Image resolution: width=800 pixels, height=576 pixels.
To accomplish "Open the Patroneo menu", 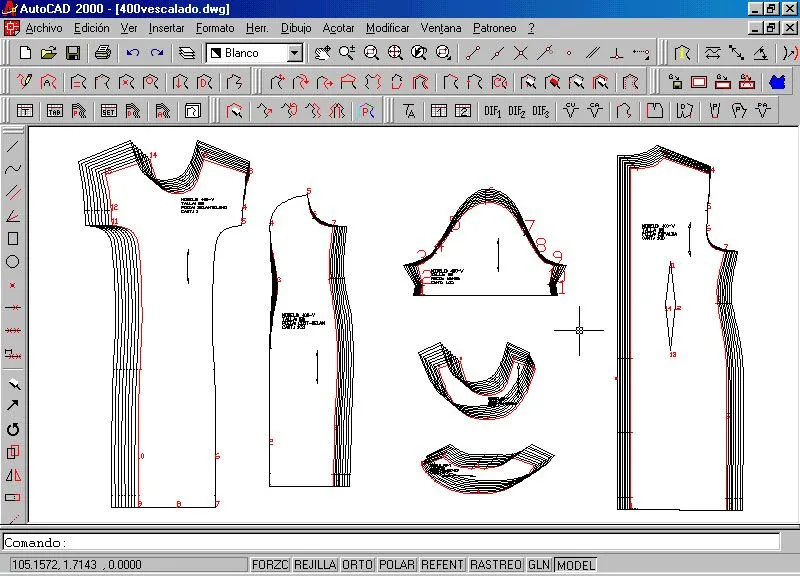I will 494,28.
